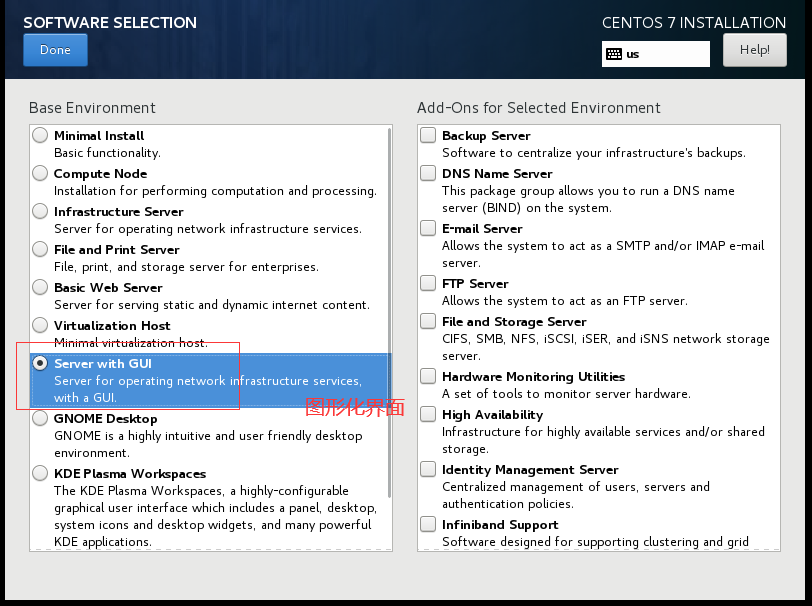812x606 pixels.
Task: Select Infrastructure Server radio button
Action: coord(40,211)
